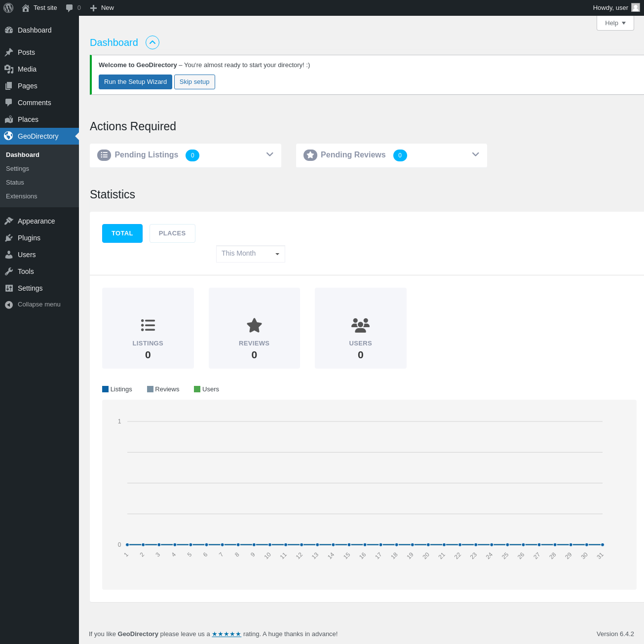Open the This Month period dropdown
Viewport: 644px width, 644px height.
(251, 254)
